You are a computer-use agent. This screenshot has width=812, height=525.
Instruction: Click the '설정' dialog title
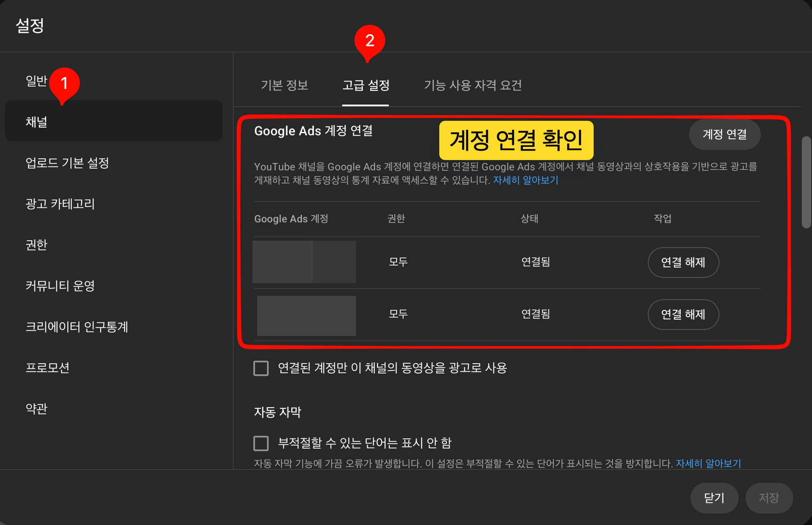[30, 26]
